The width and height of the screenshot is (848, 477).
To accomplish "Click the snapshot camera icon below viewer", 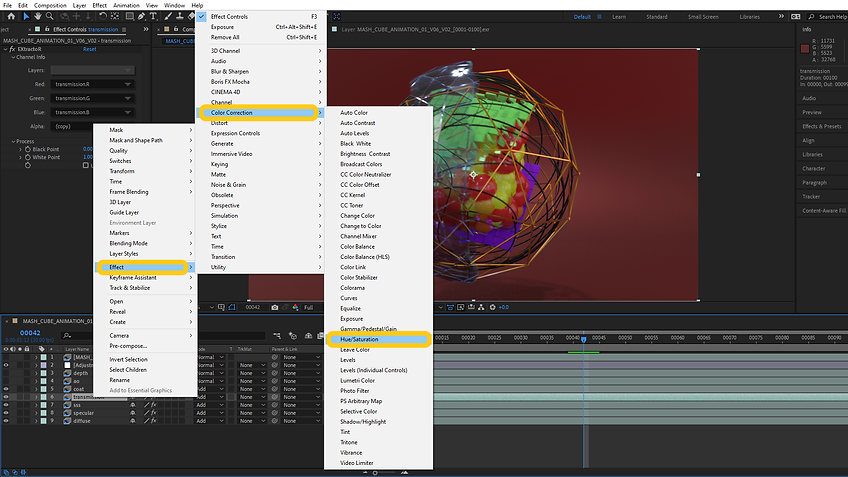I will pos(275,307).
